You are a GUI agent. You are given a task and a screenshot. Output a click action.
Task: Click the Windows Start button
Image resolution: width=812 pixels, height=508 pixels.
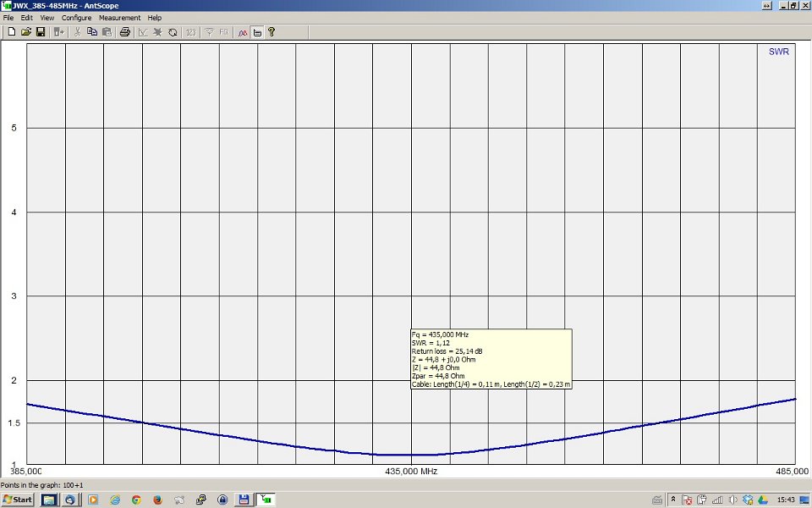pos(18,500)
